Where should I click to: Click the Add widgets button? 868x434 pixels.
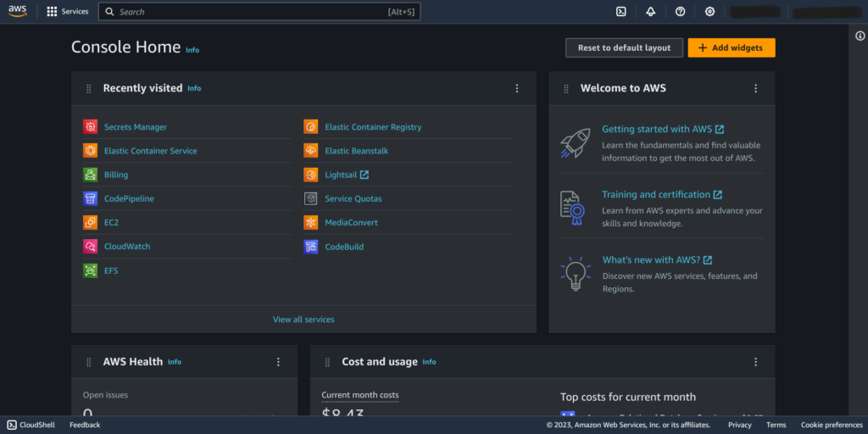pos(732,47)
